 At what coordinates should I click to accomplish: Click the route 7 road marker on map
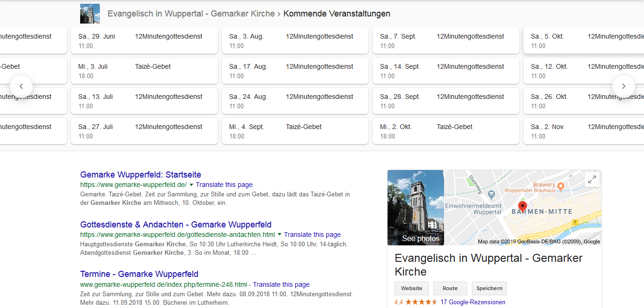pyautogui.click(x=575, y=222)
